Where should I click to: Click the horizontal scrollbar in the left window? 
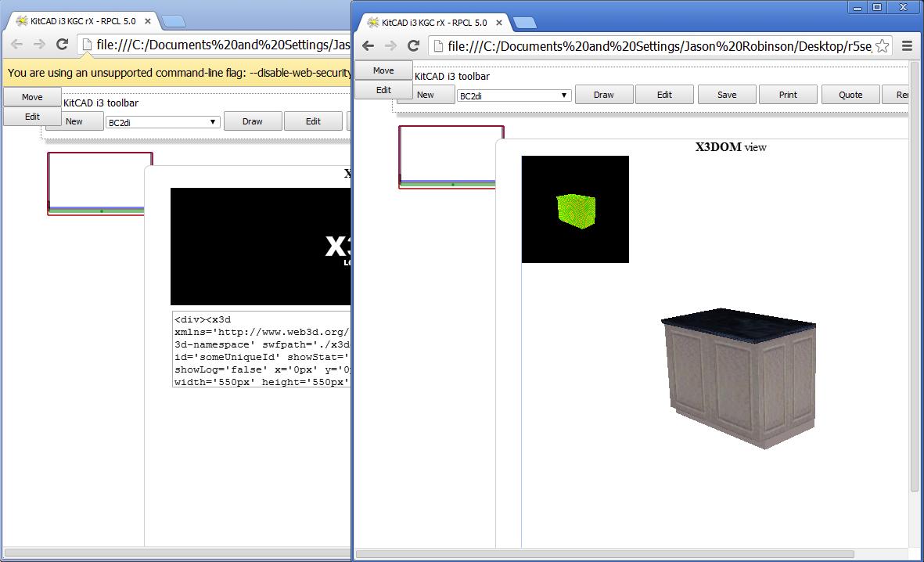(178, 553)
